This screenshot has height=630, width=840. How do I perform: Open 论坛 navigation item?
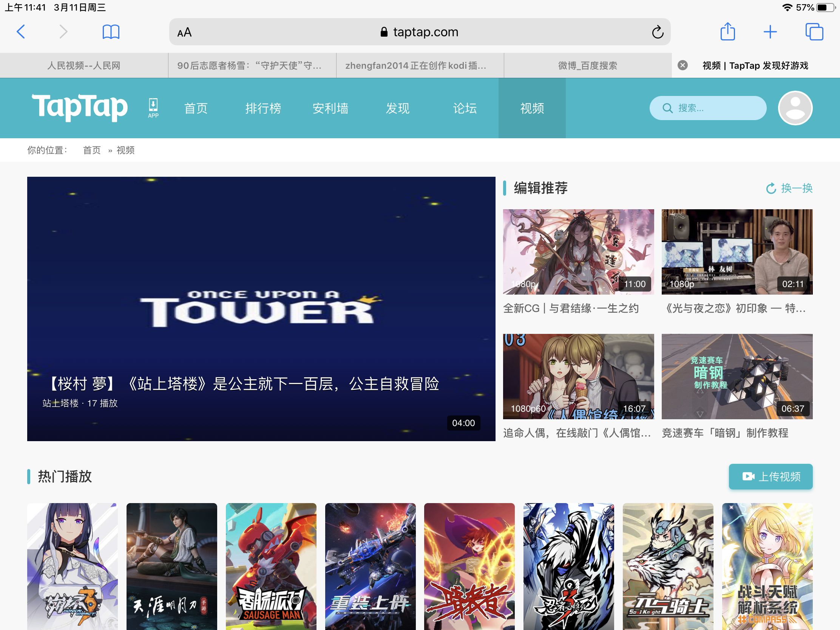tap(465, 108)
